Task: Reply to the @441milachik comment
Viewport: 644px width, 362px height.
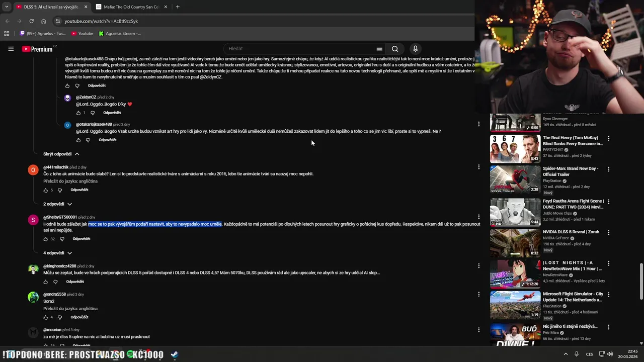Action: pyautogui.click(x=79, y=190)
